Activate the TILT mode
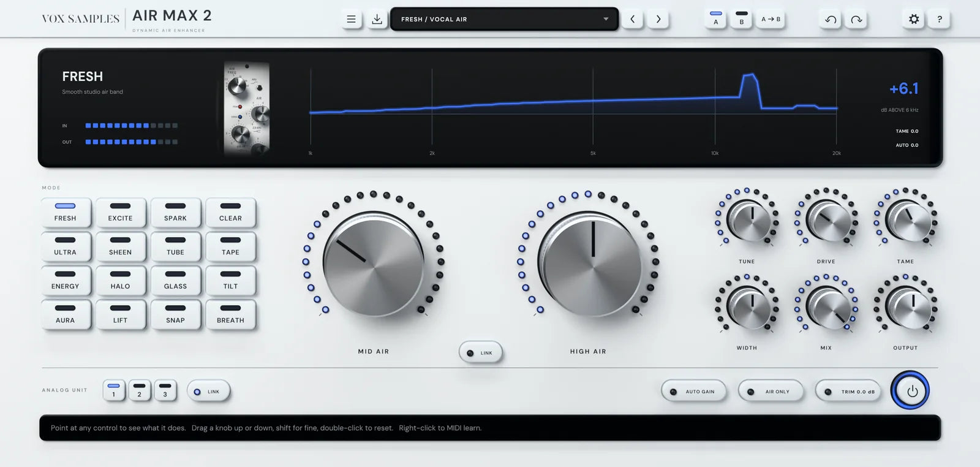The image size is (980, 467). [231, 280]
